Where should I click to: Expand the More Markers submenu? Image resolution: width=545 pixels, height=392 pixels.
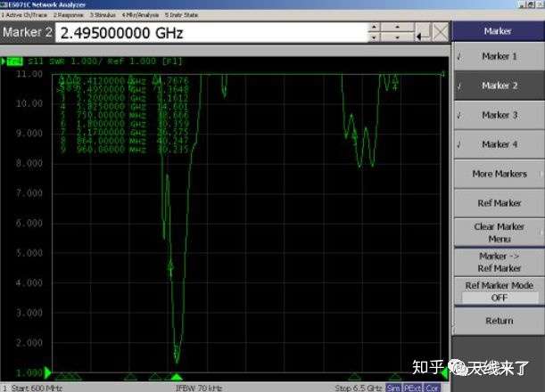pos(500,174)
